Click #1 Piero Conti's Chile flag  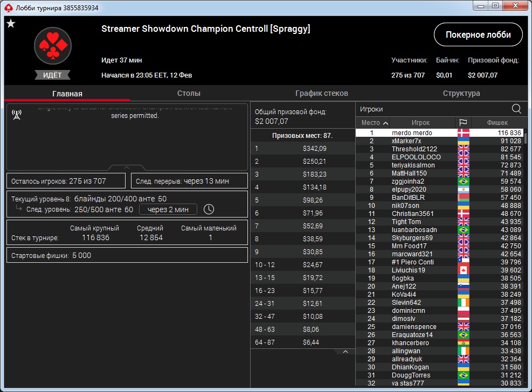click(x=463, y=262)
